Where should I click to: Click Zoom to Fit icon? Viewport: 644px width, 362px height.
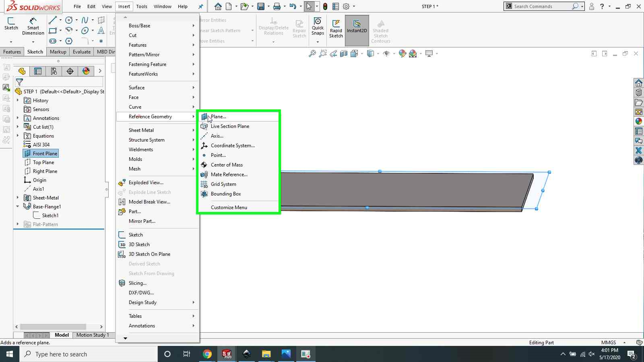(312, 53)
